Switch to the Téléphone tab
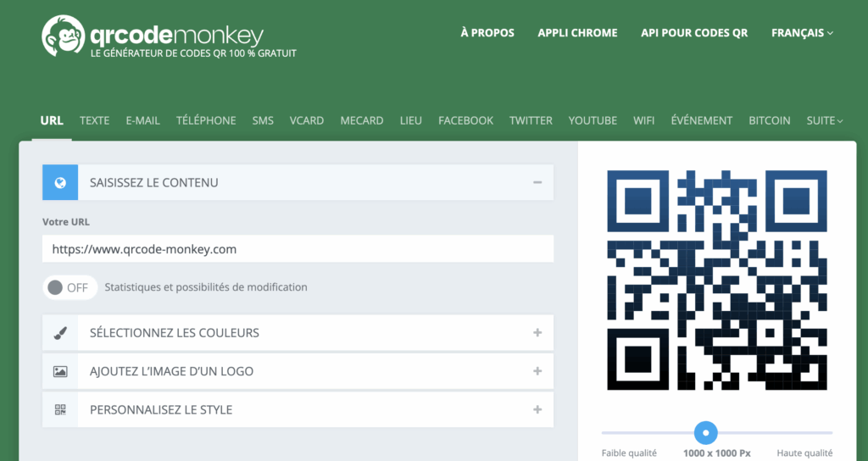 (x=206, y=120)
